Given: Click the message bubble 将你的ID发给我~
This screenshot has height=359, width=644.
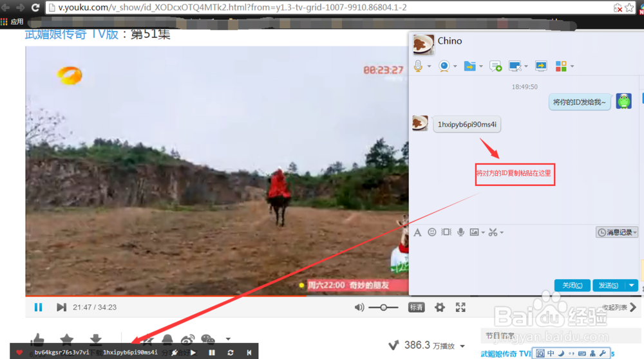Looking at the screenshot, I should [x=579, y=102].
